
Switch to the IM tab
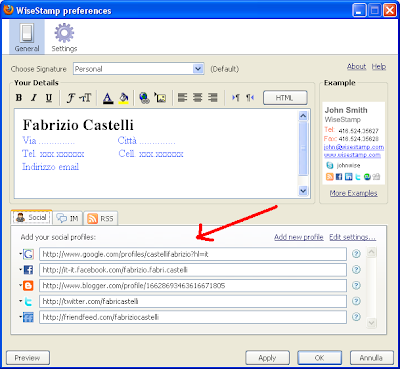67,218
